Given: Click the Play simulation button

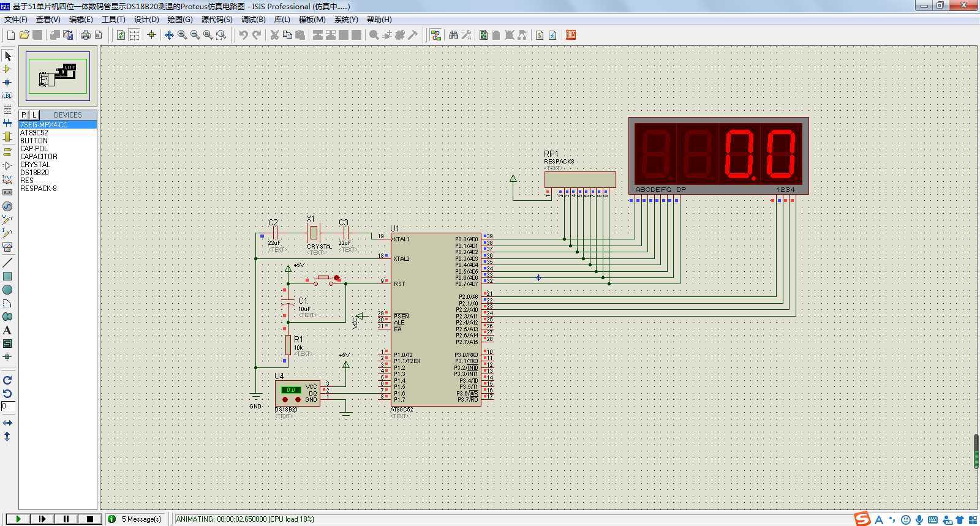Looking at the screenshot, I should (x=18, y=519).
